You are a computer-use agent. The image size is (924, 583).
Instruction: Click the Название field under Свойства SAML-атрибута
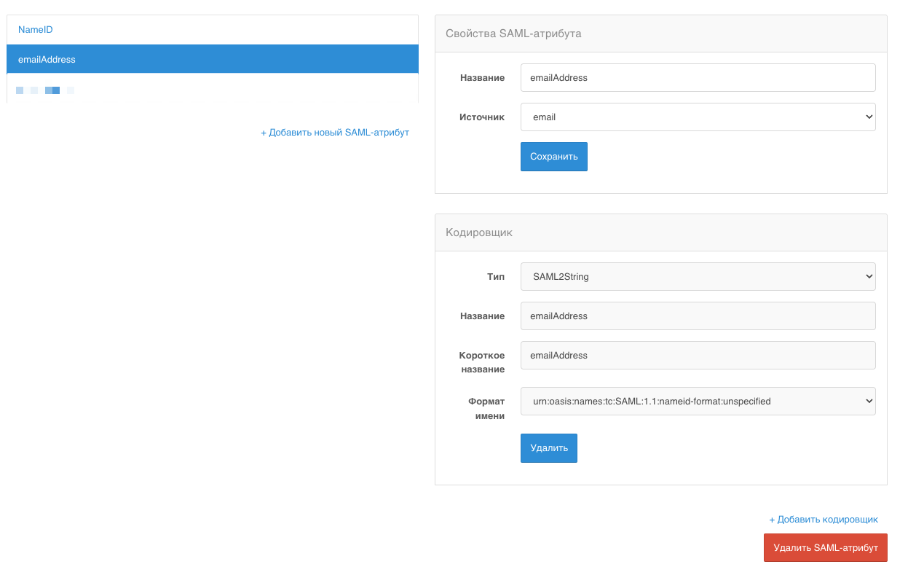[x=698, y=77]
